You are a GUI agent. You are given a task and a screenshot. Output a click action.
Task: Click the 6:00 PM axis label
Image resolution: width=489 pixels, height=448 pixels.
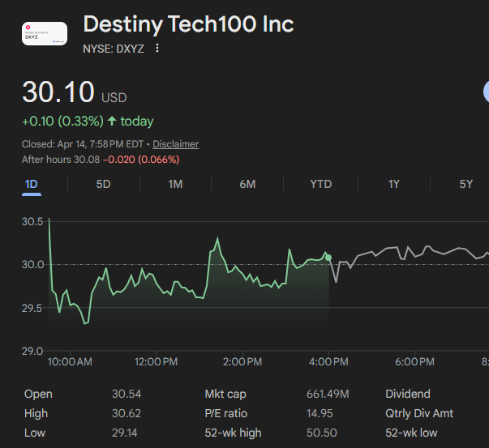pyautogui.click(x=414, y=362)
